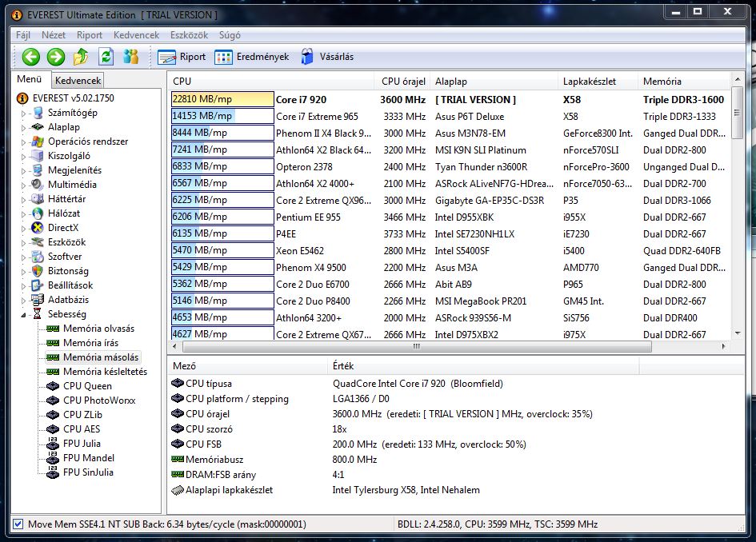Click the EVEREST v5.02.1750 root icon
Viewport: 756px width, 542px height.
click(22, 98)
